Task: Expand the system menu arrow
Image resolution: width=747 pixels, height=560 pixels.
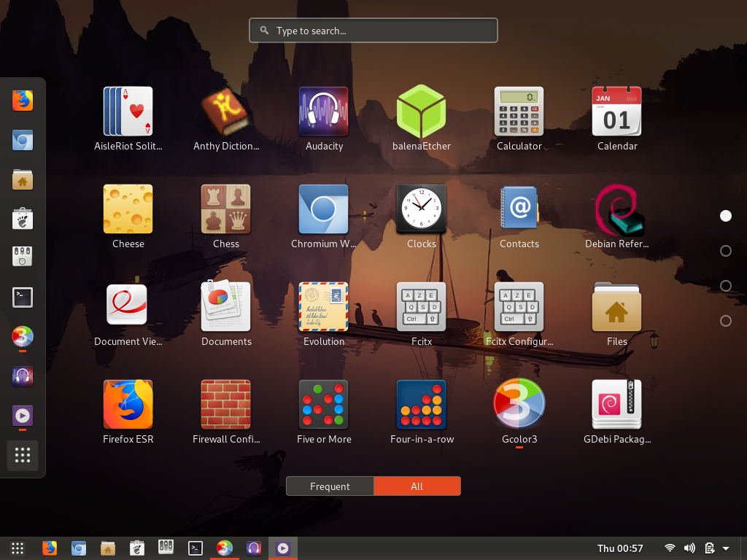Action: coord(726,548)
